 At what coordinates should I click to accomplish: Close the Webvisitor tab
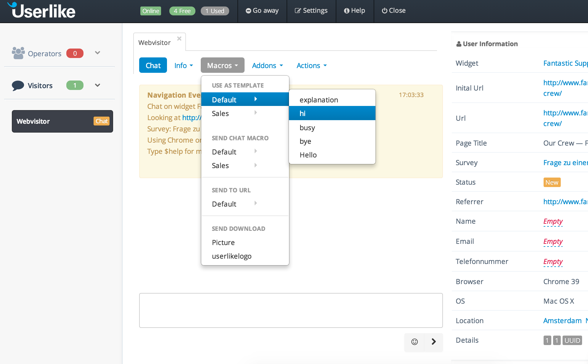point(179,38)
